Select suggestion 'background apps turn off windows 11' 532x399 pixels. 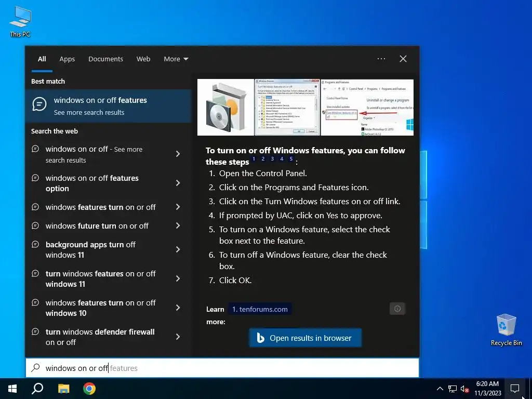pyautogui.click(x=90, y=250)
